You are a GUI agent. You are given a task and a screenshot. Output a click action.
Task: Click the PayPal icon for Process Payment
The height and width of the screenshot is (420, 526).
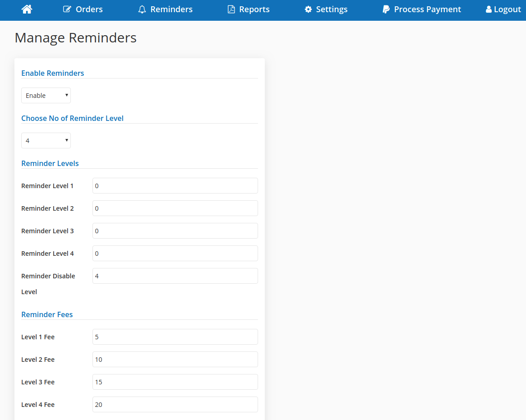pyautogui.click(x=386, y=9)
